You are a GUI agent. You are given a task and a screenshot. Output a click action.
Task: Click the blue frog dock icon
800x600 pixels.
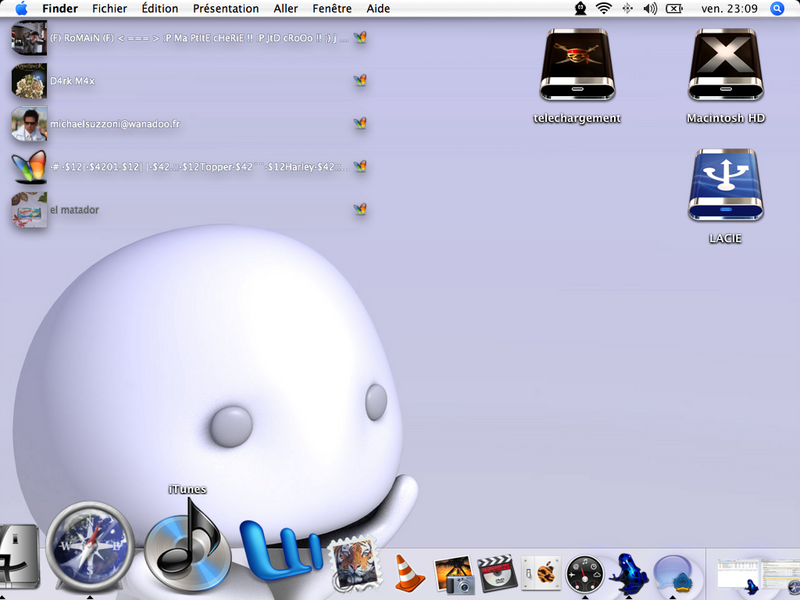tap(629, 573)
